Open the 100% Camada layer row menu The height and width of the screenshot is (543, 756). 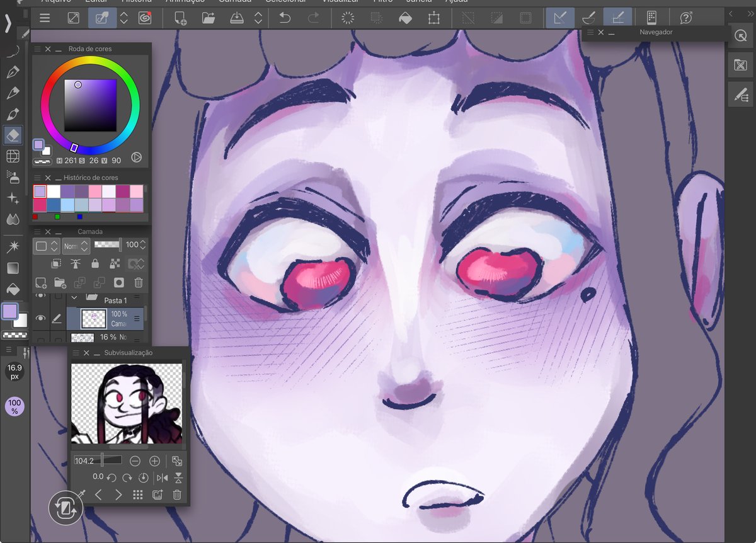tap(137, 319)
